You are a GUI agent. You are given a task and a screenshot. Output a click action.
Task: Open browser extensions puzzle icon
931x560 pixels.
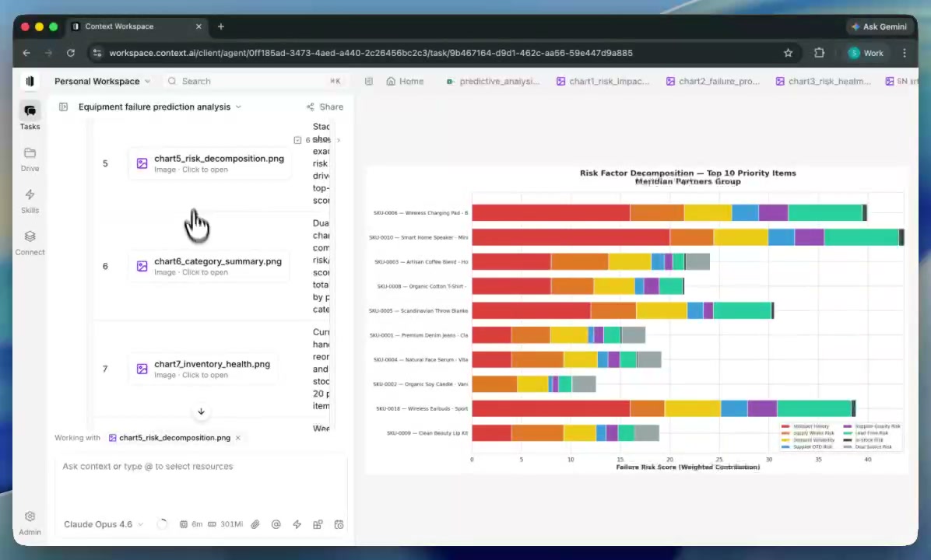click(820, 53)
